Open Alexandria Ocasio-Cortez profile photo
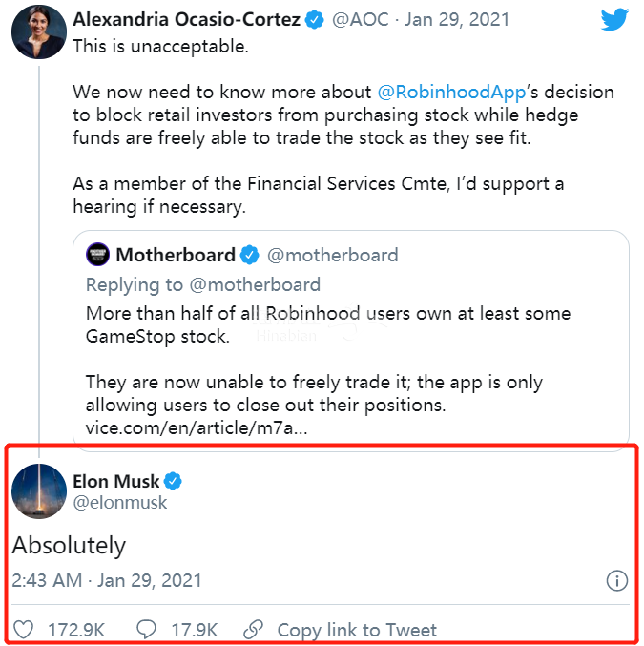Screen dimensions: 644x646 [x=38, y=31]
